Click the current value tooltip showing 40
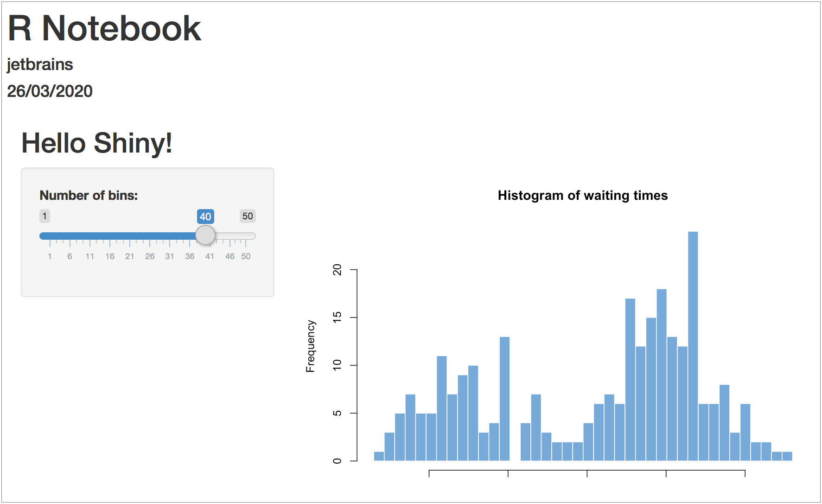 205,216
